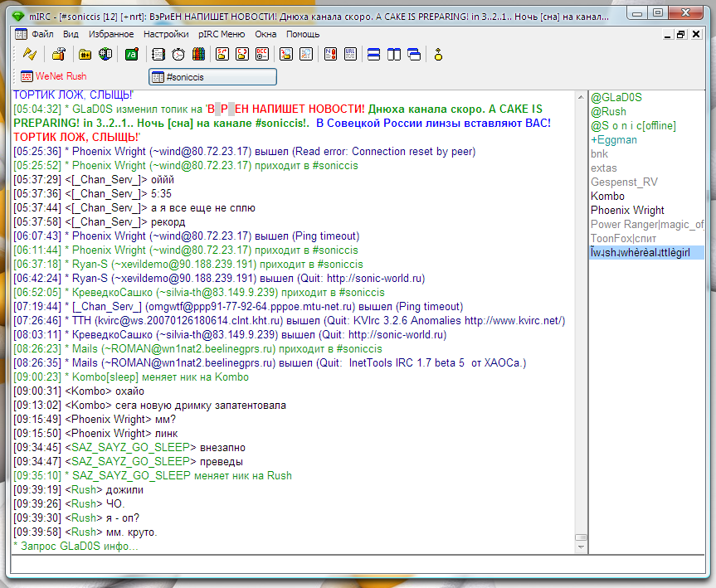Select extas in the nick list
The width and height of the screenshot is (716, 588).
[604, 168]
